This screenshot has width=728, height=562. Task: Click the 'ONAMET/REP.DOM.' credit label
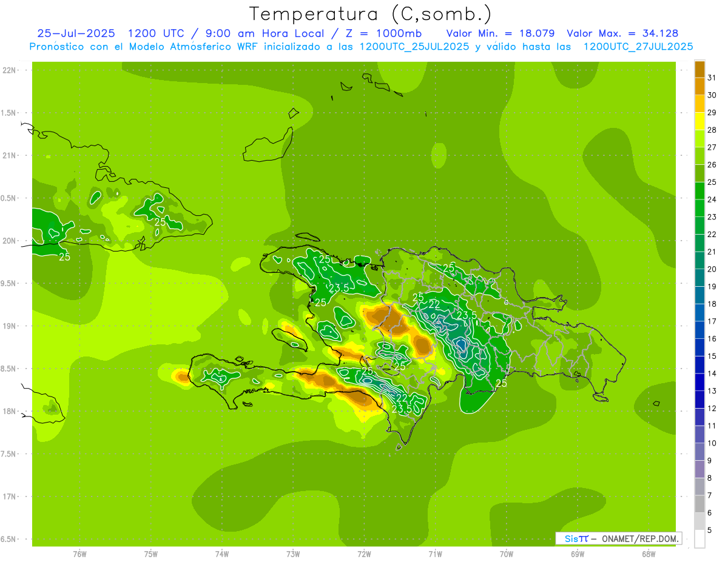(x=639, y=538)
